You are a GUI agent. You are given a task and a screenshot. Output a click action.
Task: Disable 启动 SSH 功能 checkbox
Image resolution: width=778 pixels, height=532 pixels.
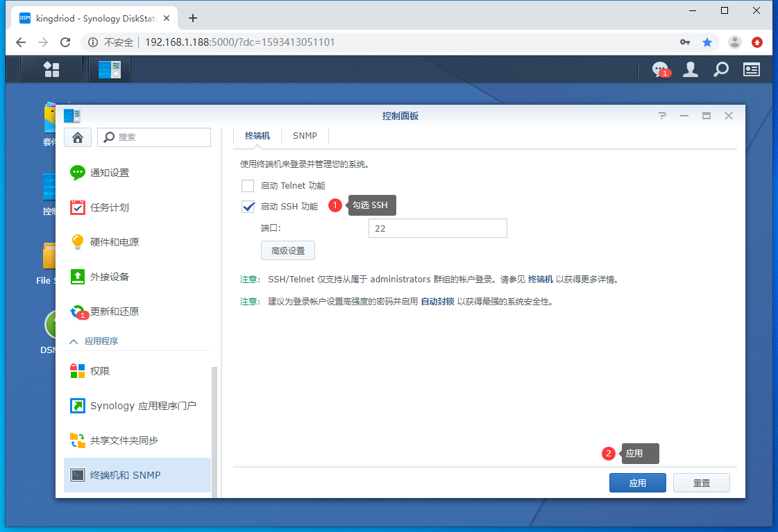(248, 205)
